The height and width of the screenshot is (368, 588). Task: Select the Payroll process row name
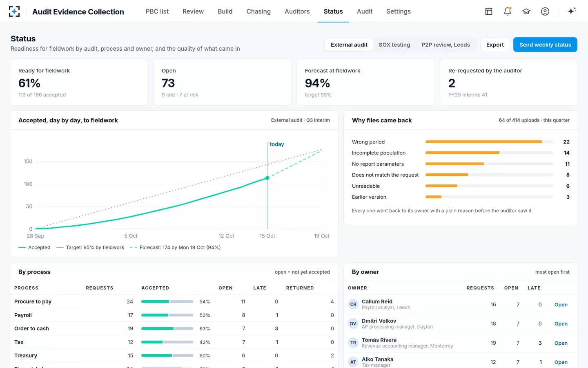(x=23, y=315)
